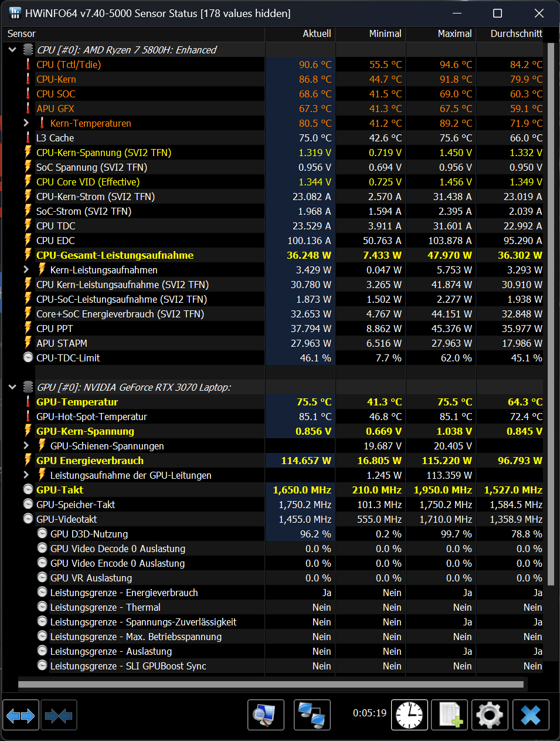Click the CPU-TDC-Limit gauge icon

point(28,358)
